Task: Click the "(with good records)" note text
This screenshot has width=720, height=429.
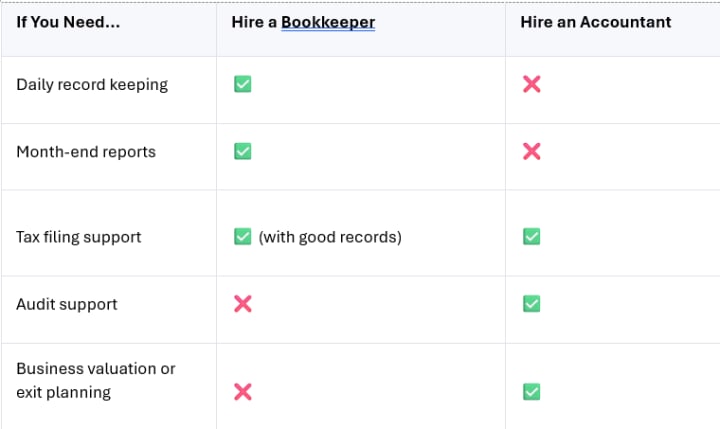Action: (330, 237)
